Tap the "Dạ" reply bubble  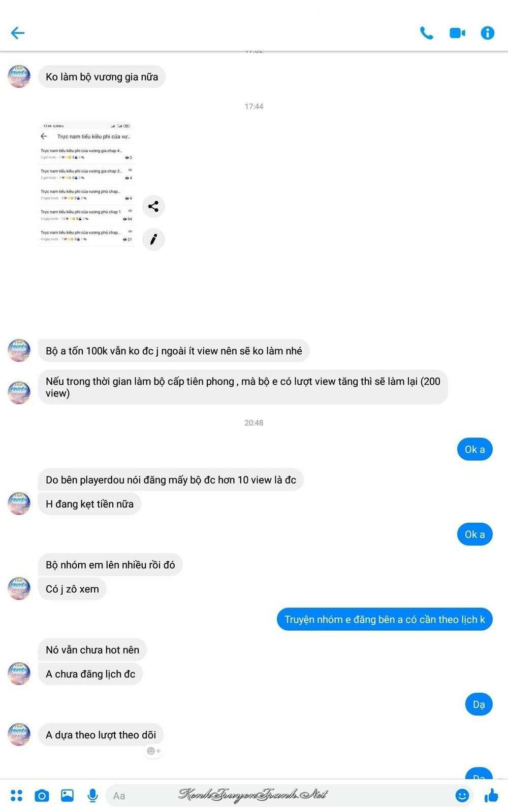pos(479,704)
